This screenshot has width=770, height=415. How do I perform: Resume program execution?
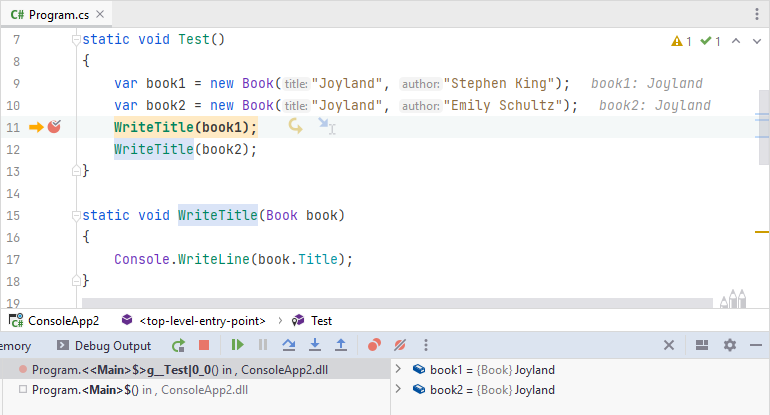237,345
